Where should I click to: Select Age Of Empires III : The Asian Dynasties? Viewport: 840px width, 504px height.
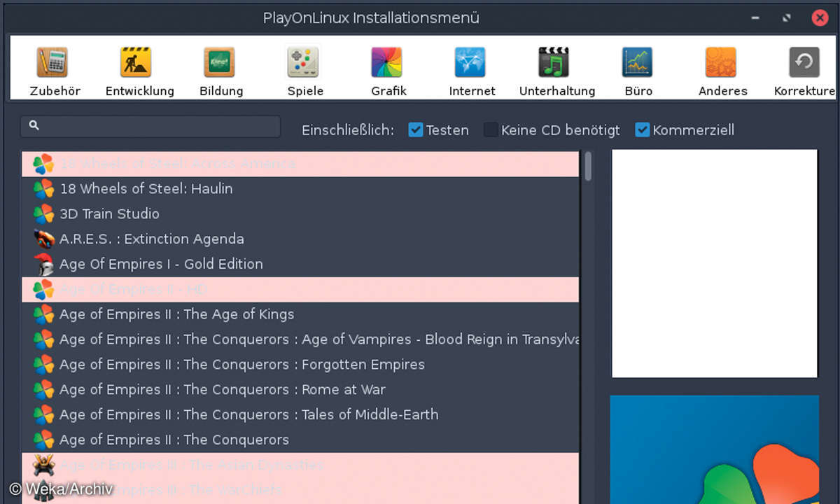pyautogui.click(x=300, y=465)
